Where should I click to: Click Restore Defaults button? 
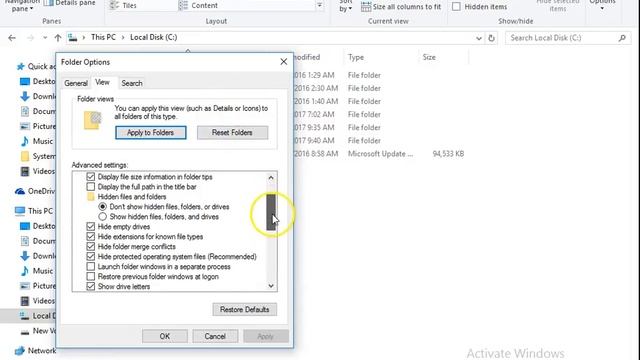[x=244, y=309]
